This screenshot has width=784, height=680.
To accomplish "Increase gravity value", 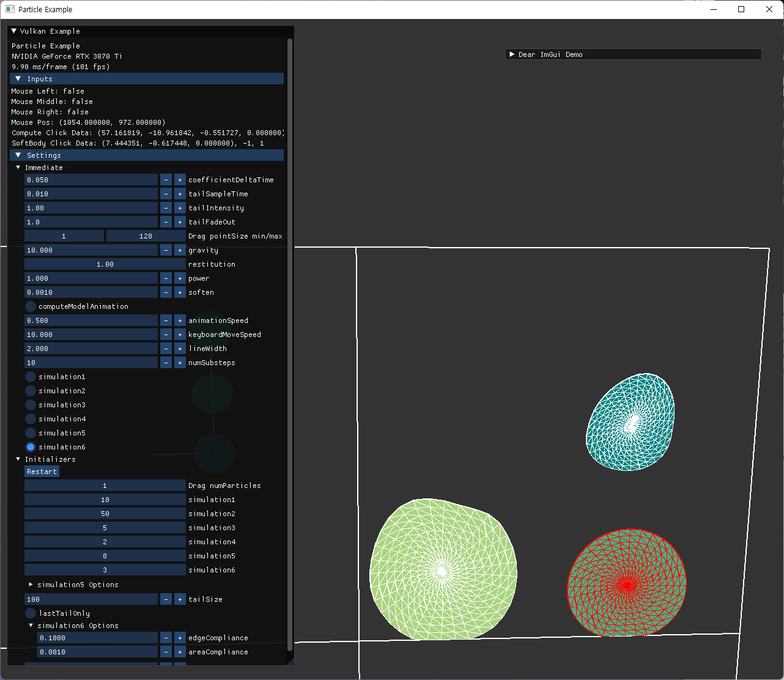I will click(x=180, y=250).
